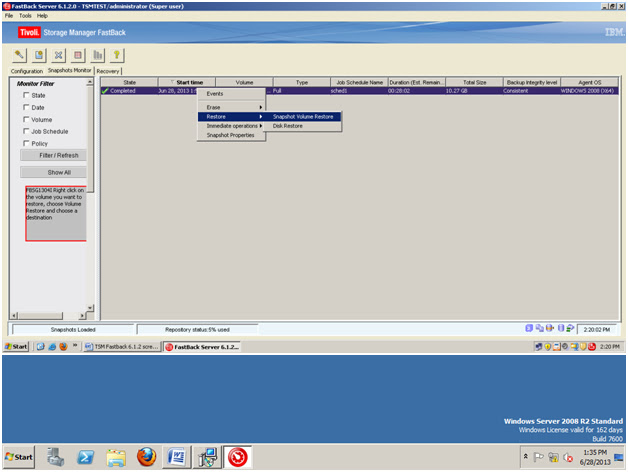Viewport: 628px width, 472px height.
Task: Click the bar chart toolbar icon
Action: [x=97, y=55]
